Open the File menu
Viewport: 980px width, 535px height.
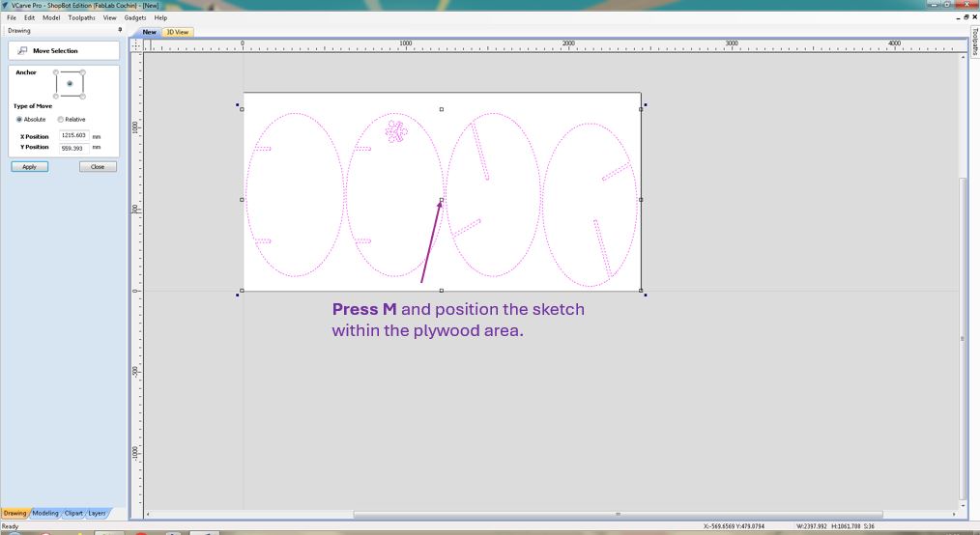point(12,17)
